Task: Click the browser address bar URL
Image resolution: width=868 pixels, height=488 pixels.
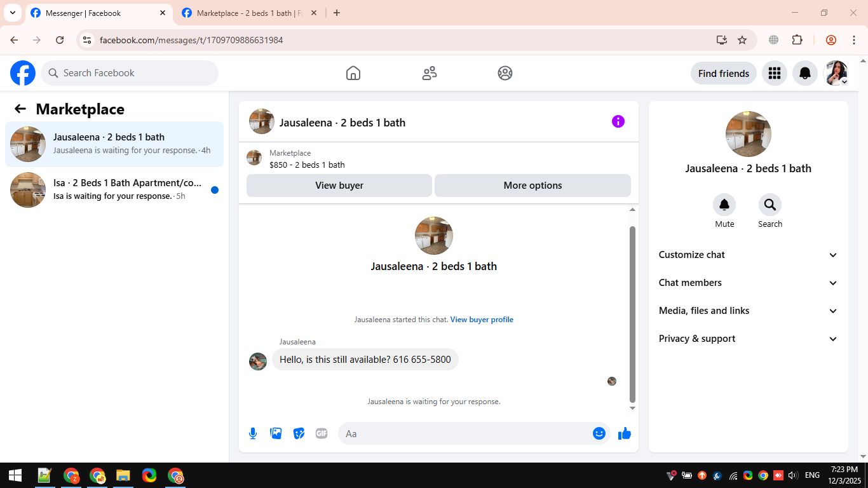Action: pos(191,40)
